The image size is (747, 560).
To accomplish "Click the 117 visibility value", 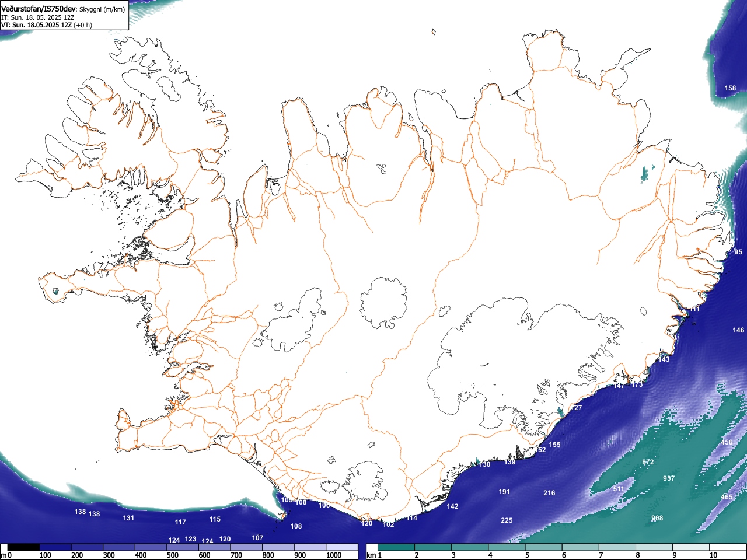I will tap(180, 522).
